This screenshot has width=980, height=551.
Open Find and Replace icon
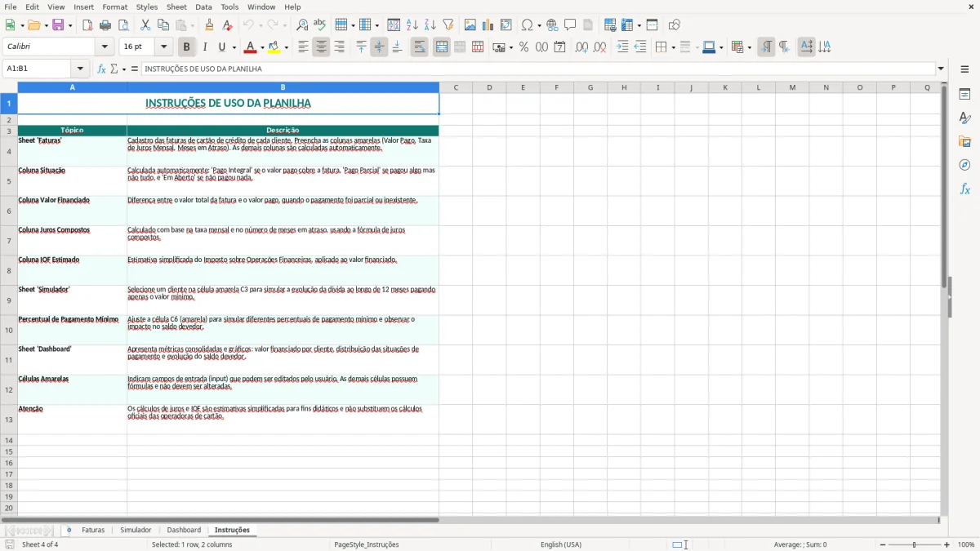pos(302,25)
